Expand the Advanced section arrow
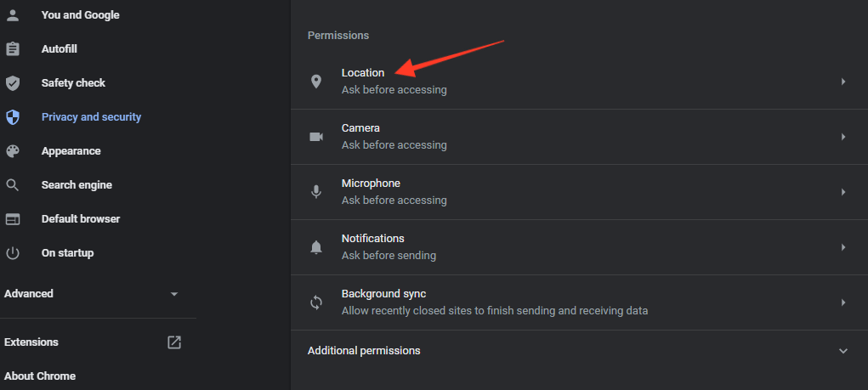 (x=174, y=294)
